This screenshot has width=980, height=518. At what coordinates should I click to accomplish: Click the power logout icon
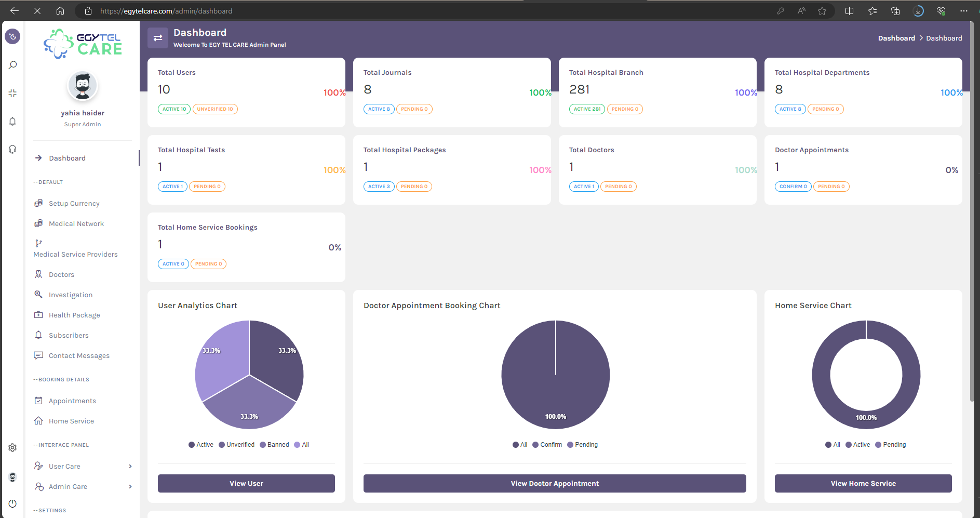pos(12,503)
